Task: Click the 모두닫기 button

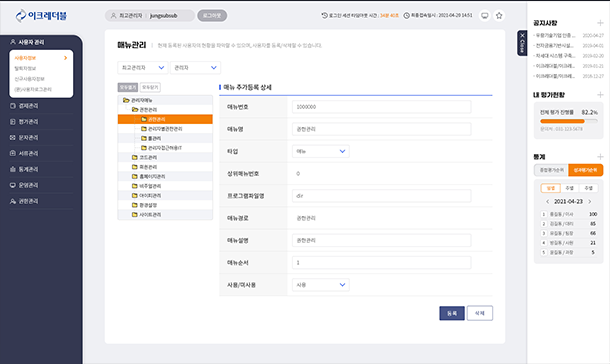Action: coord(150,87)
